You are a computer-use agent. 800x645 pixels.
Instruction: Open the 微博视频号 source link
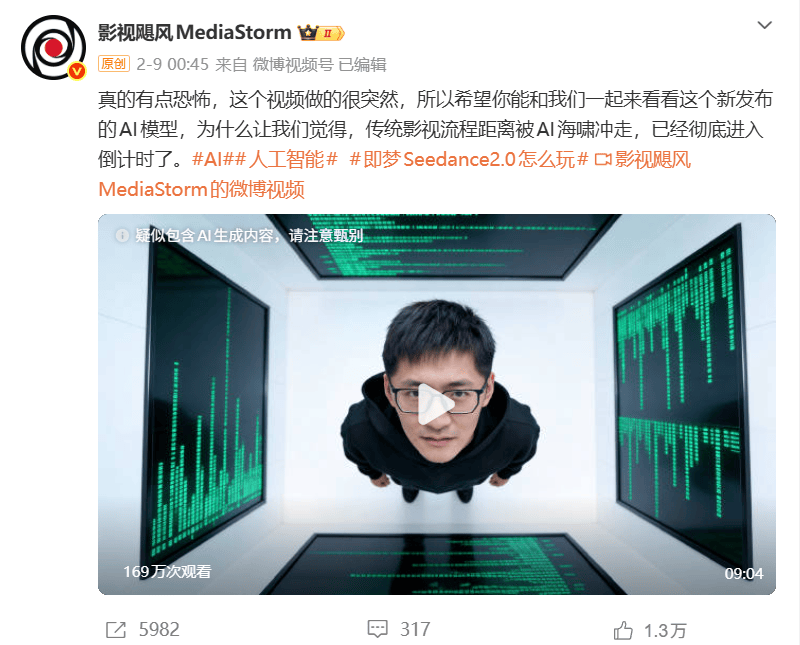coord(293,65)
